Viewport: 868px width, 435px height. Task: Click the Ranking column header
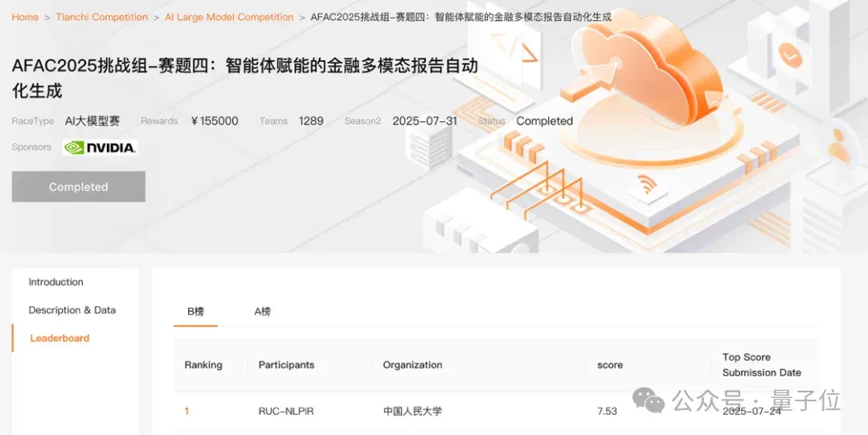[x=203, y=364]
